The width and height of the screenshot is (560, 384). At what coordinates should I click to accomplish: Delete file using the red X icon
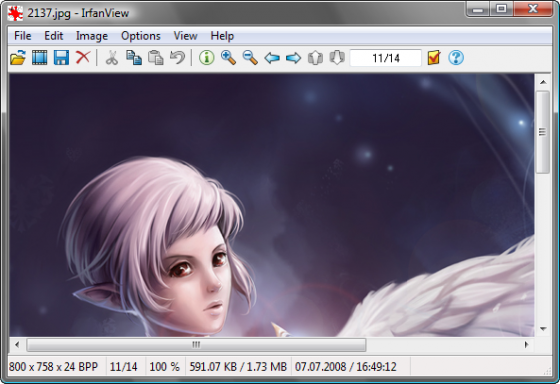tap(83, 57)
